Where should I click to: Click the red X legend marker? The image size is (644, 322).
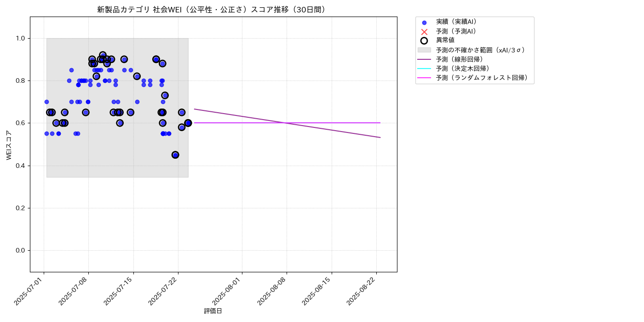(424, 32)
